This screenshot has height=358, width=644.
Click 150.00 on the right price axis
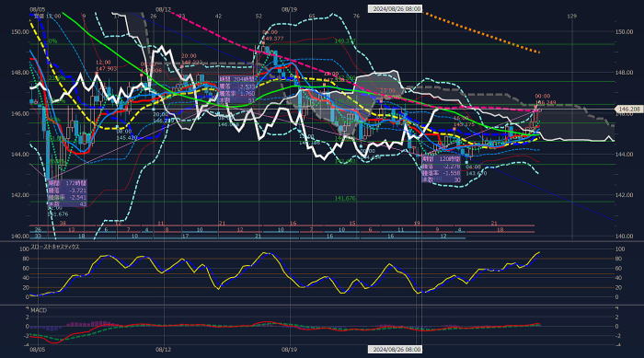(624, 31)
